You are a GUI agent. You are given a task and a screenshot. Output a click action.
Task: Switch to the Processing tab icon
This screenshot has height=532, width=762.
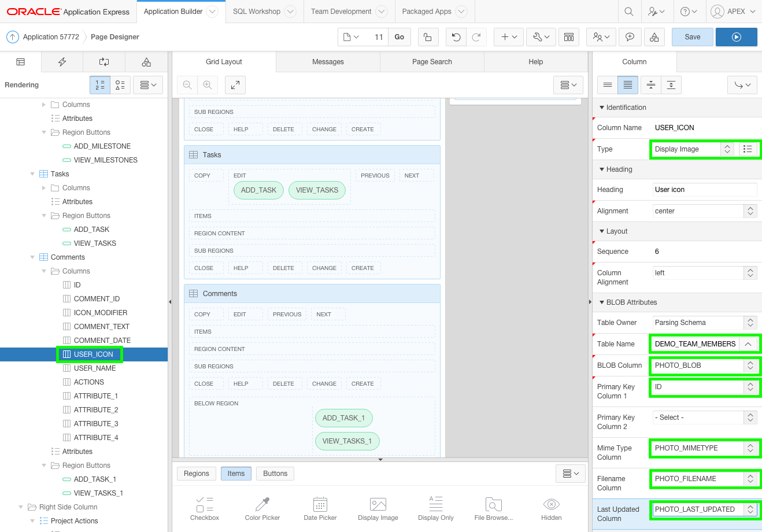104,62
